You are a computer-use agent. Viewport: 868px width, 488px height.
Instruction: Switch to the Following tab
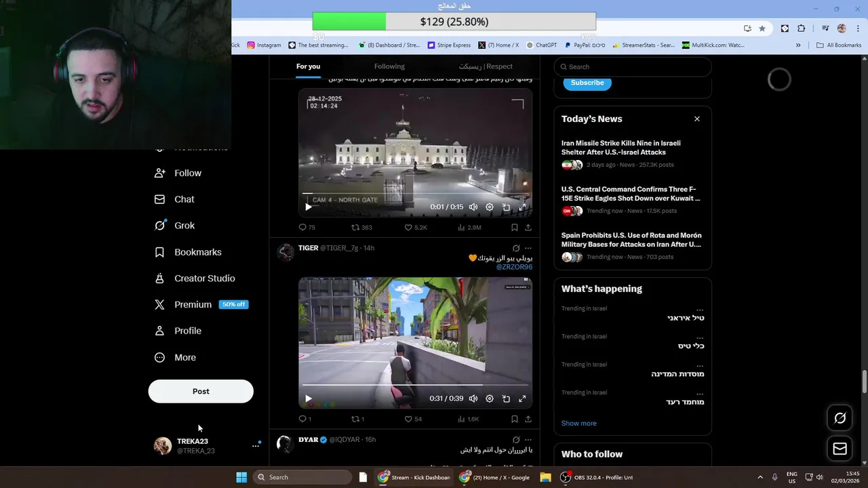pos(389,66)
